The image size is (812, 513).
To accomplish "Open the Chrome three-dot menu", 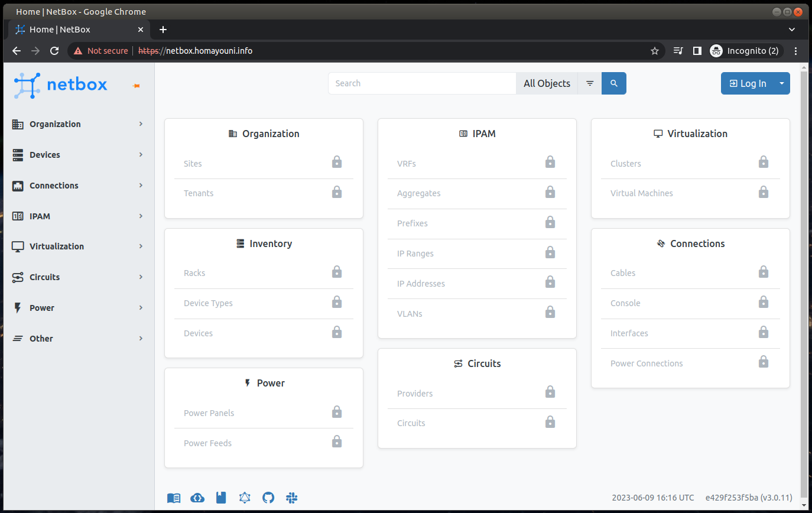I will click(x=795, y=51).
